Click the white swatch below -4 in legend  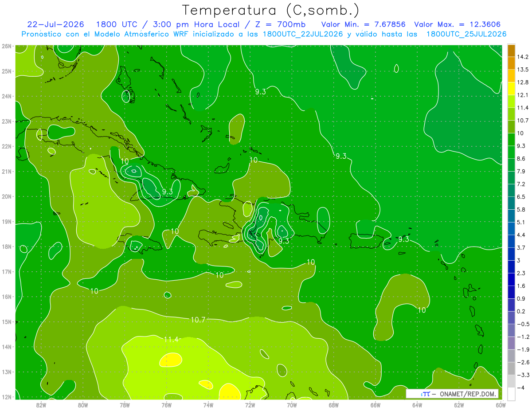click(x=511, y=394)
